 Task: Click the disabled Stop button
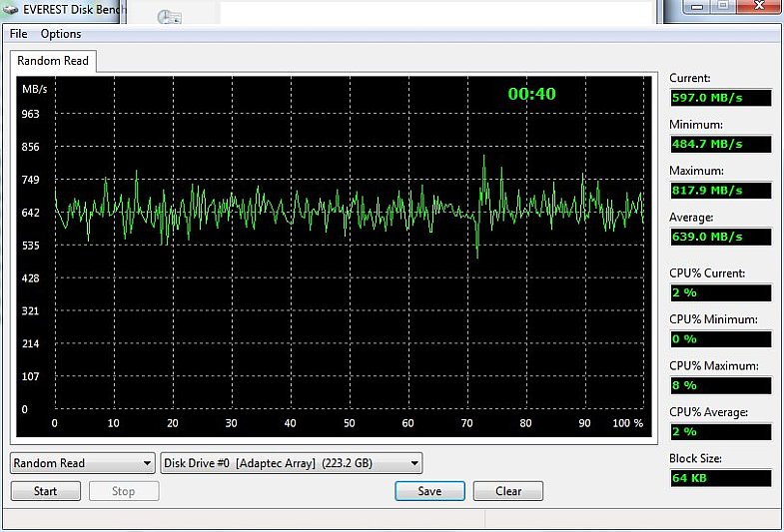[x=124, y=491]
